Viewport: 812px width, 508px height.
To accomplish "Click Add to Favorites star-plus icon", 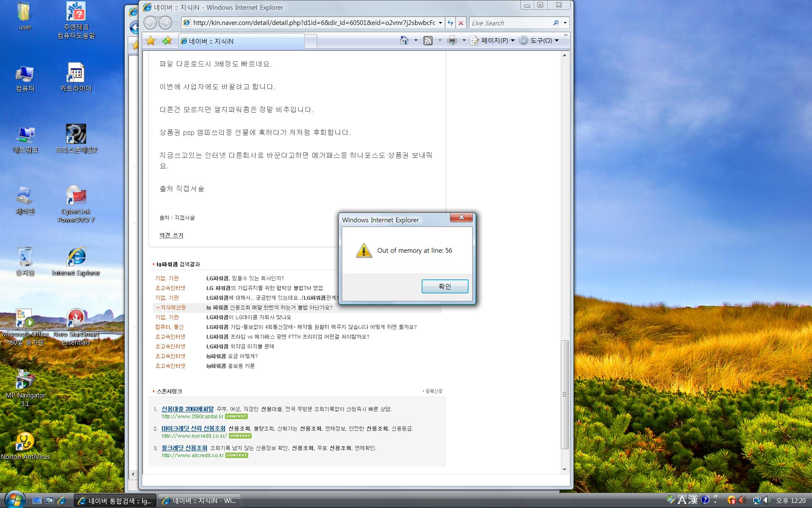I will pos(167,41).
